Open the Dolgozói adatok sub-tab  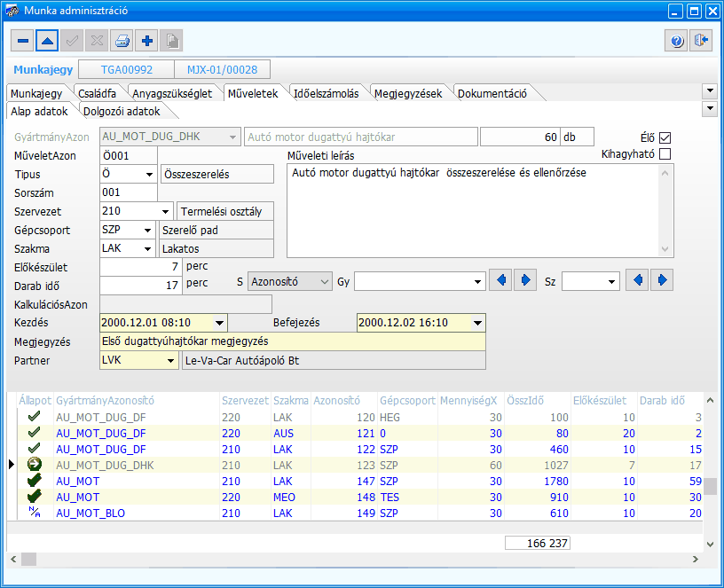click(122, 112)
